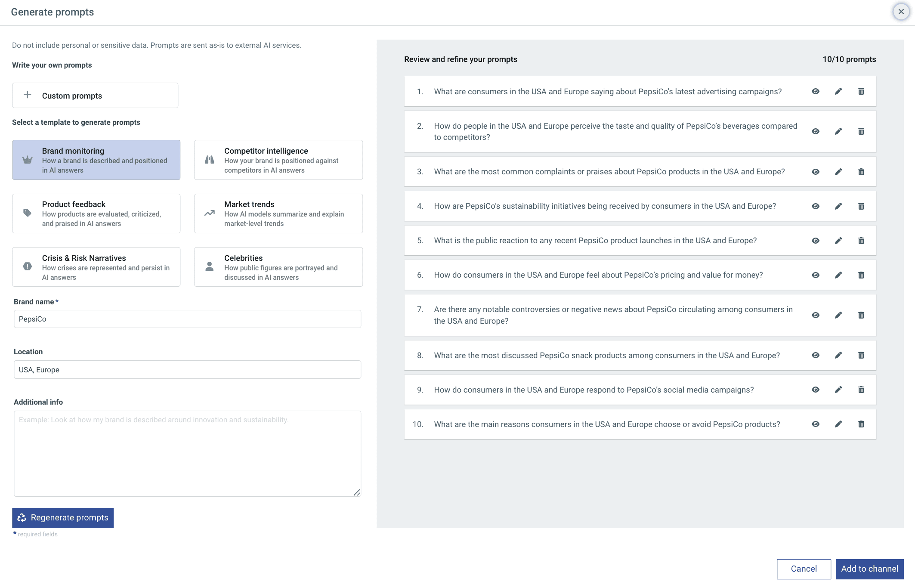Select the Competitor intelligence template
The height and width of the screenshot is (588, 915).
[x=278, y=160]
